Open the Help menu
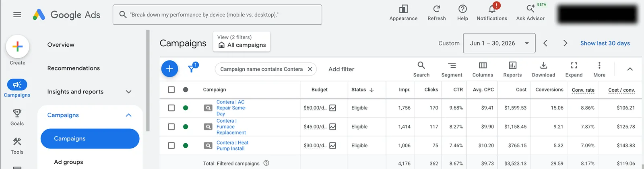Viewport: 644px width, 169px height. pos(462,13)
